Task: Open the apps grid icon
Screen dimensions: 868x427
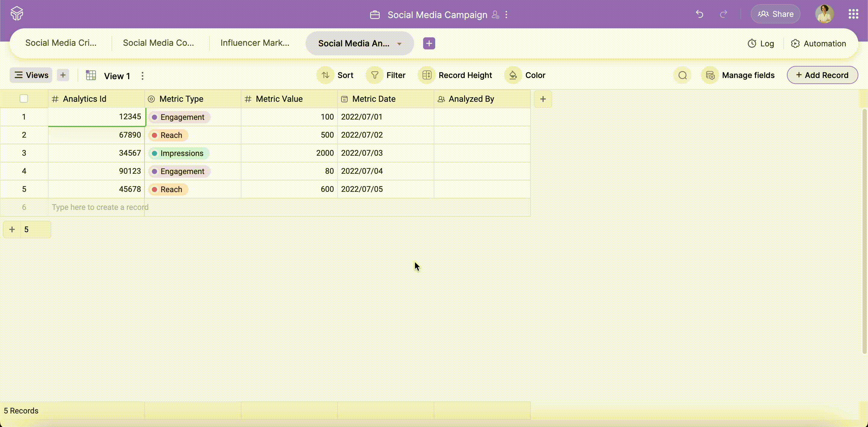Action: [x=853, y=14]
